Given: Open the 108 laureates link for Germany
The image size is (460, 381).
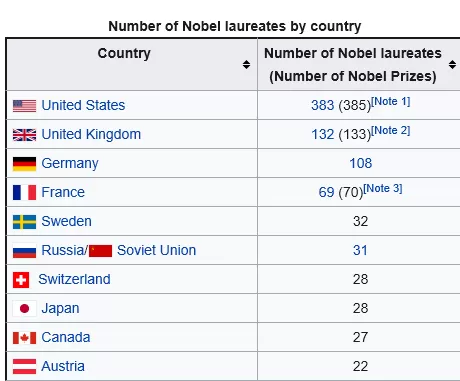Looking at the screenshot, I should 361,163.
